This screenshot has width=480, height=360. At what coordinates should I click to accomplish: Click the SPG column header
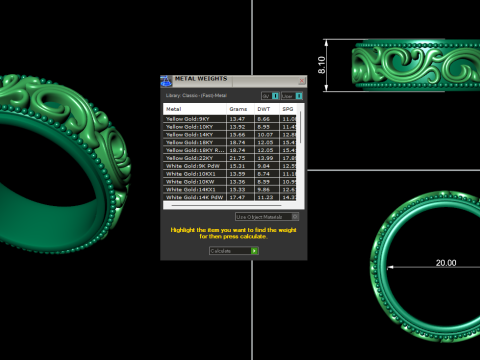click(288, 109)
